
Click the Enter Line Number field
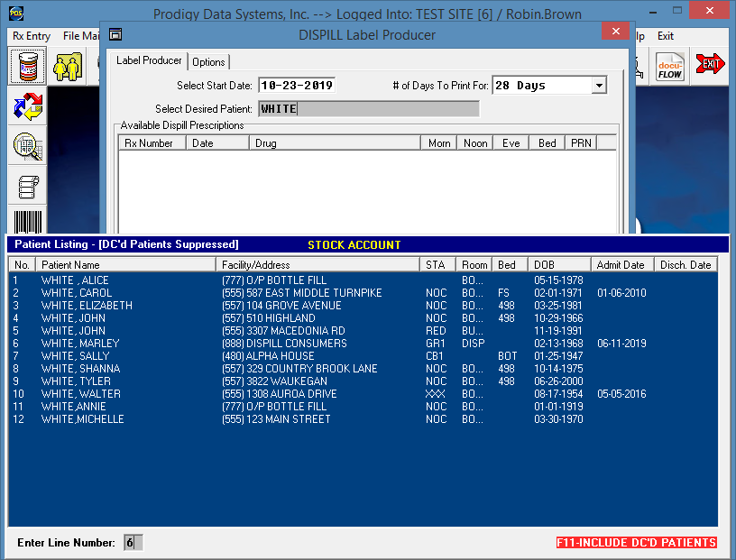[133, 543]
